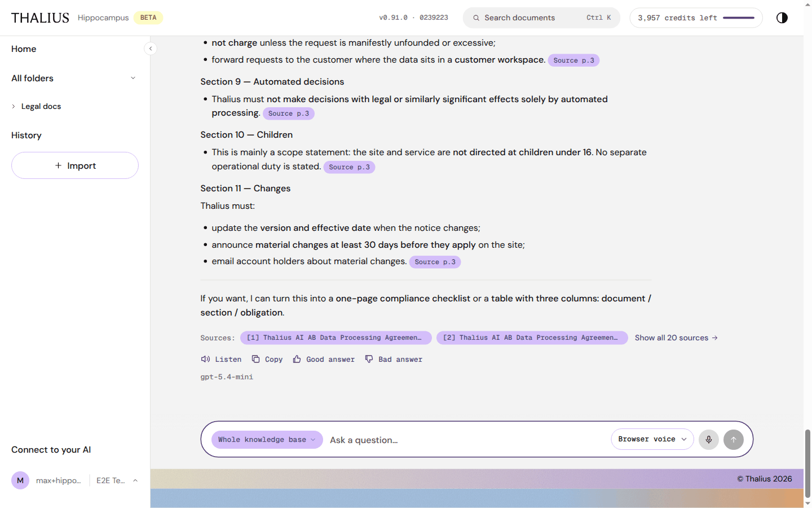This screenshot has height=508, width=812.
Task: Click the microphone voice input icon
Action: click(709, 439)
